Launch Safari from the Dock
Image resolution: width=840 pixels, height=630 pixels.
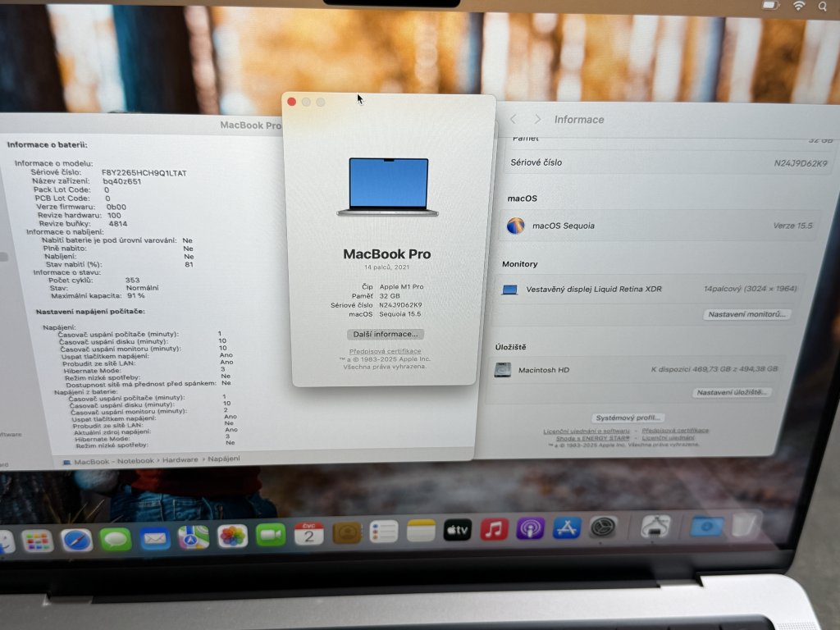pos(76,540)
